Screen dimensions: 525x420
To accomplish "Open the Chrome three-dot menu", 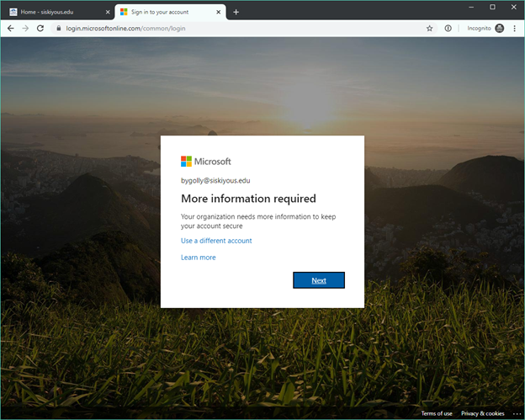I will [515, 29].
